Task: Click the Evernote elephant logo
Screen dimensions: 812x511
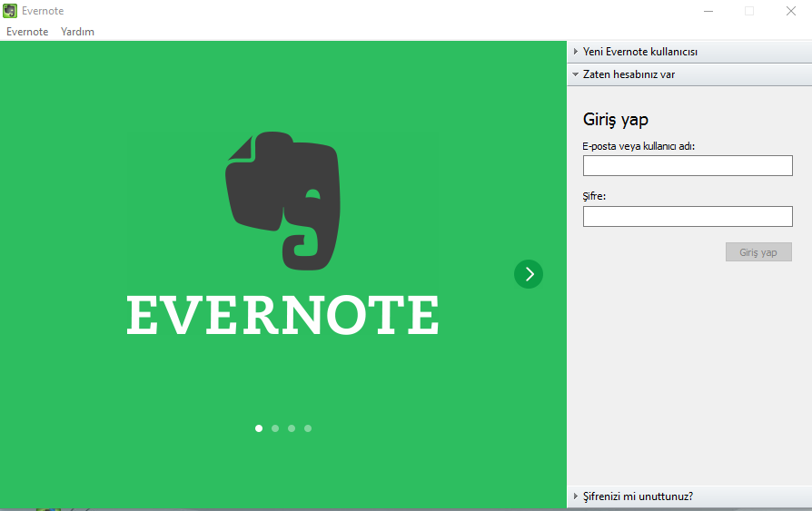Action: click(x=283, y=201)
